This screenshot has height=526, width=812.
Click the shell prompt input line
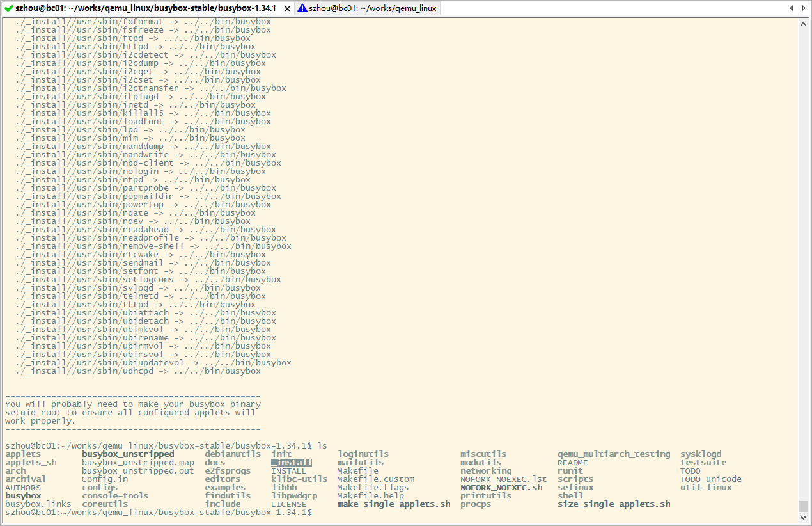coord(316,512)
